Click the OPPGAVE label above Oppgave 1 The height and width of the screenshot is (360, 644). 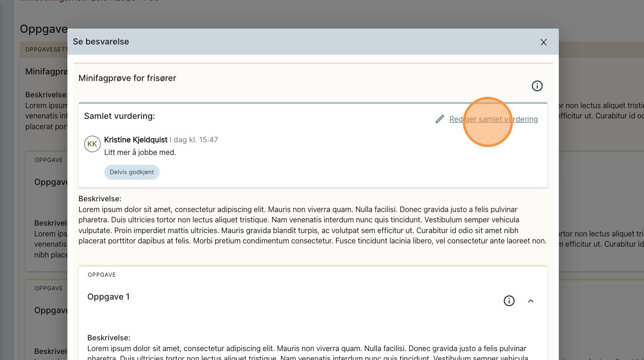coord(102,275)
